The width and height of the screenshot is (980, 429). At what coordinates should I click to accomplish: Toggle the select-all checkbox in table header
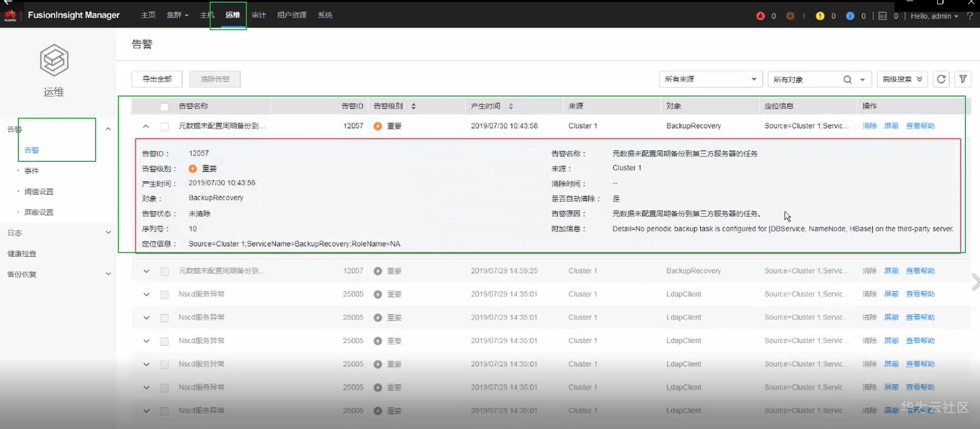164,107
